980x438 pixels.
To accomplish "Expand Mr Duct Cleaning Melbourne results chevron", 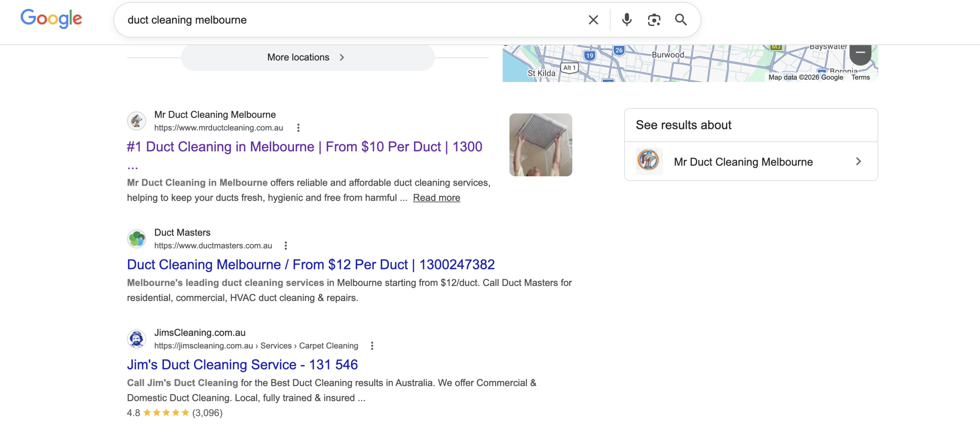I will (858, 162).
